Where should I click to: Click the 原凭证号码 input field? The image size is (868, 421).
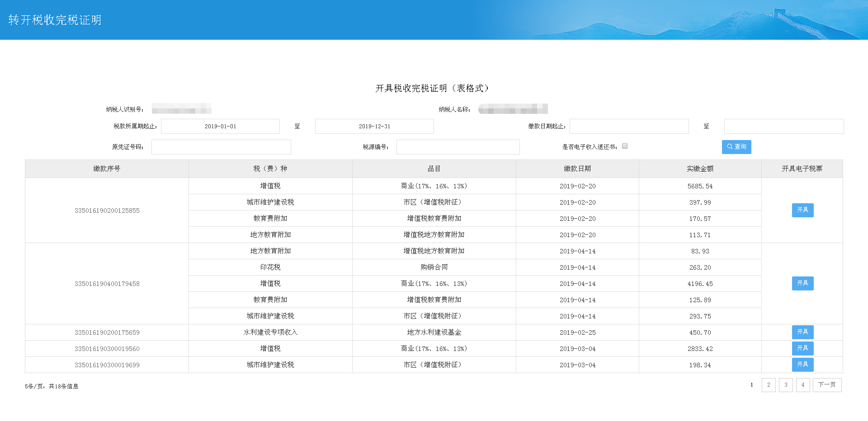tap(221, 147)
